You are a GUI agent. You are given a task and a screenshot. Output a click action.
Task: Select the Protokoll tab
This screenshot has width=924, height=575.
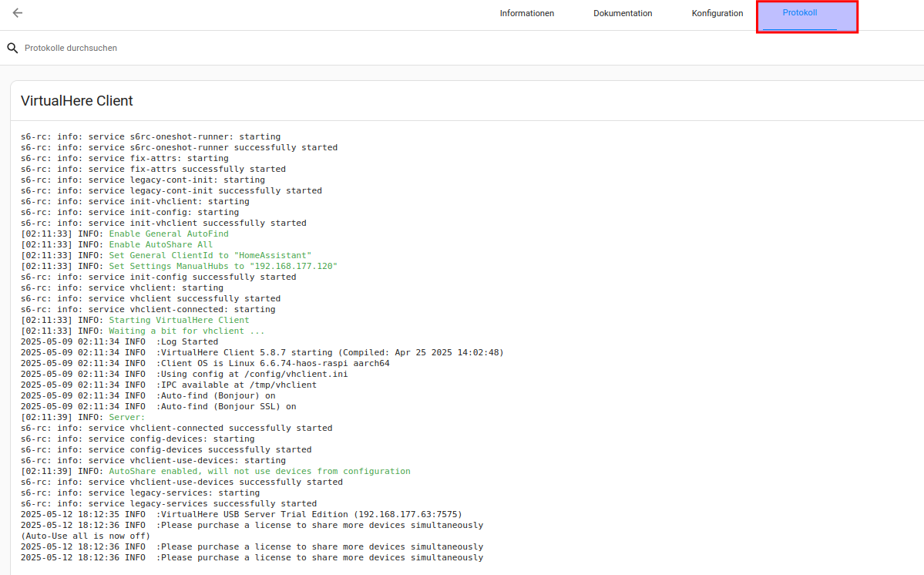click(799, 13)
